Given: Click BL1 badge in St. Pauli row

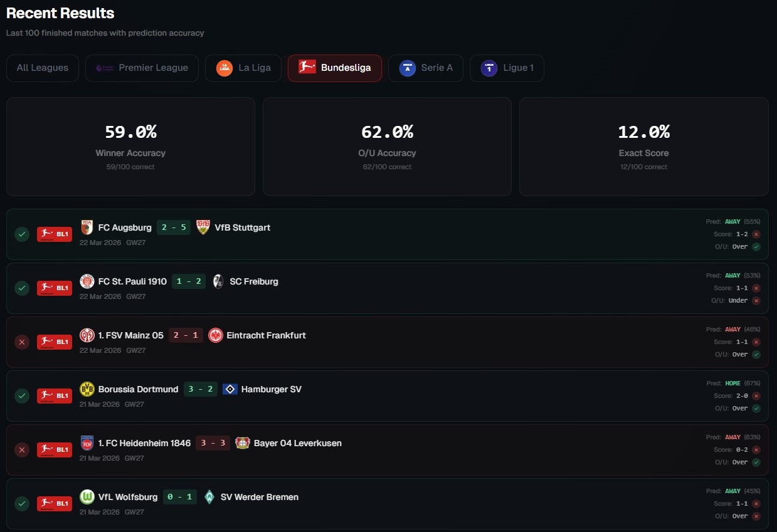Looking at the screenshot, I should click(x=55, y=288).
